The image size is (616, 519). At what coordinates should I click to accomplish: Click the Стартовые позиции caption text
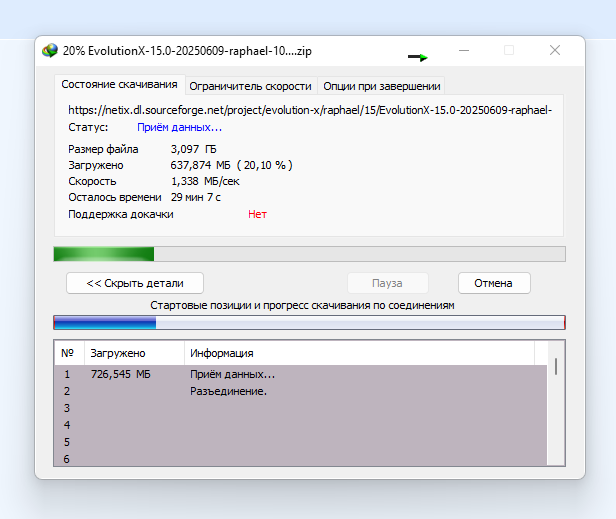point(302,305)
